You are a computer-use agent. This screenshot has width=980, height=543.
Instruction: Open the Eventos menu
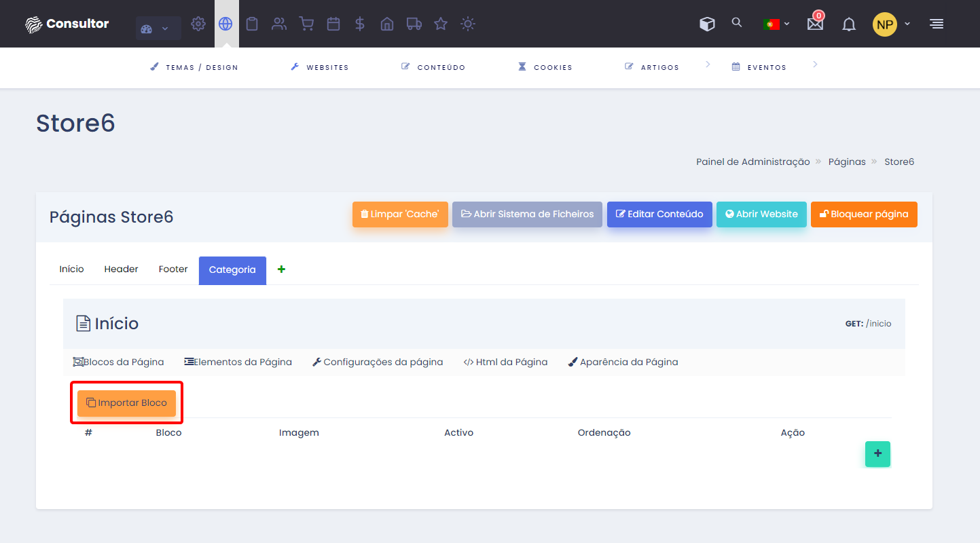point(759,67)
